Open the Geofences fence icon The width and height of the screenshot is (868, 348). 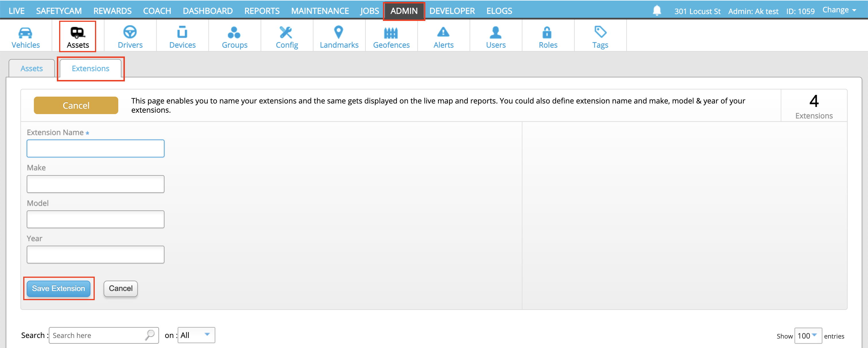391,33
